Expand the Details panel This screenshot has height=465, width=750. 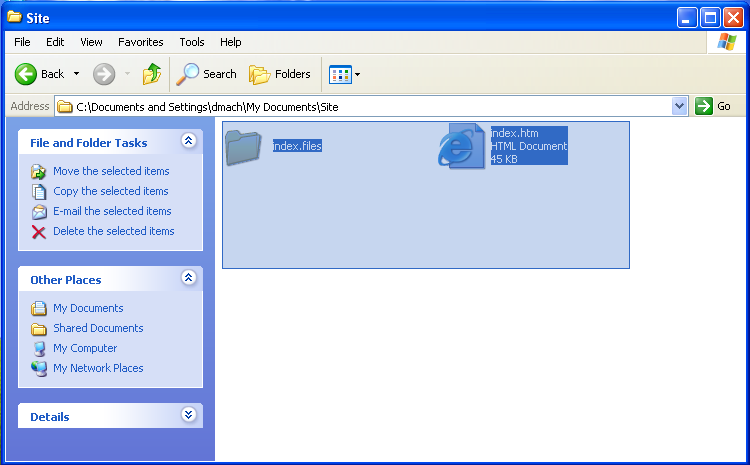point(188,415)
